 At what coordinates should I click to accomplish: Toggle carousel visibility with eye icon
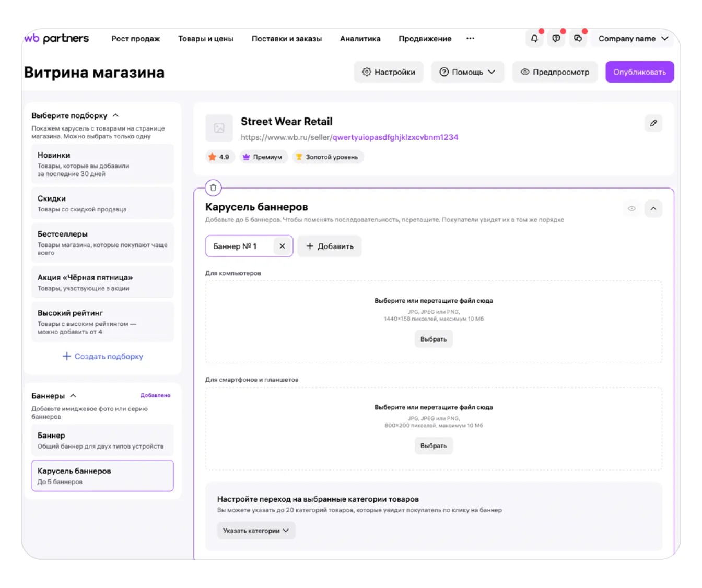point(631,209)
